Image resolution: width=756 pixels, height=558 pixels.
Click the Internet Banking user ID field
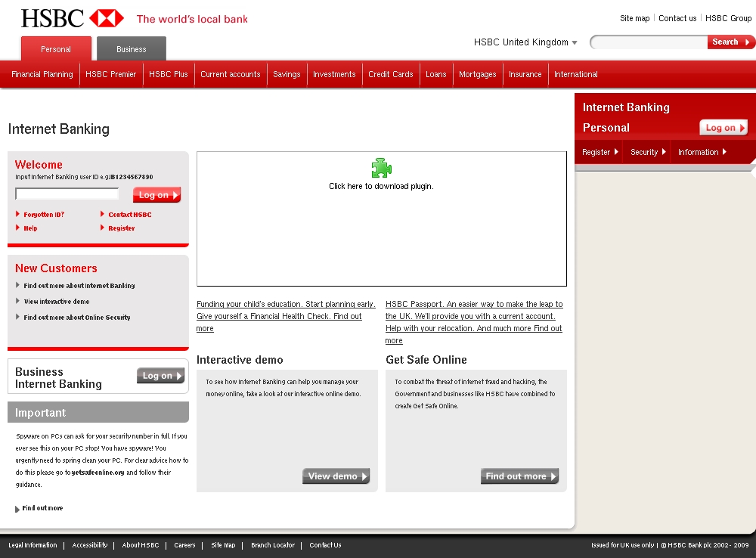pyautogui.click(x=67, y=194)
